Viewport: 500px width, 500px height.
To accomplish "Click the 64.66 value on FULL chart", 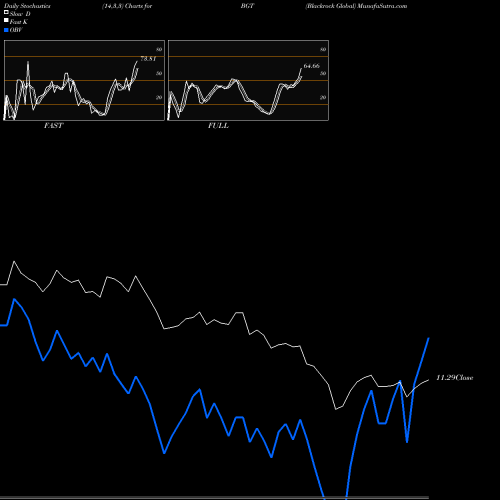I will pyautogui.click(x=312, y=66).
